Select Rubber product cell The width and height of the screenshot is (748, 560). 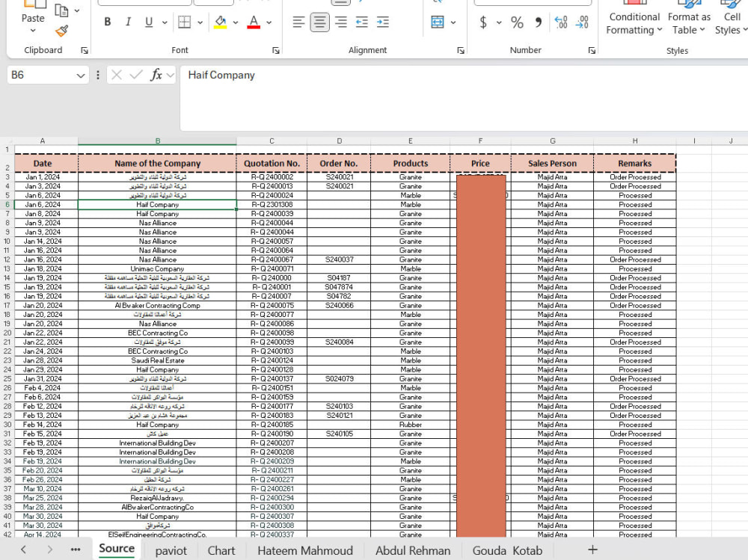[x=410, y=425]
